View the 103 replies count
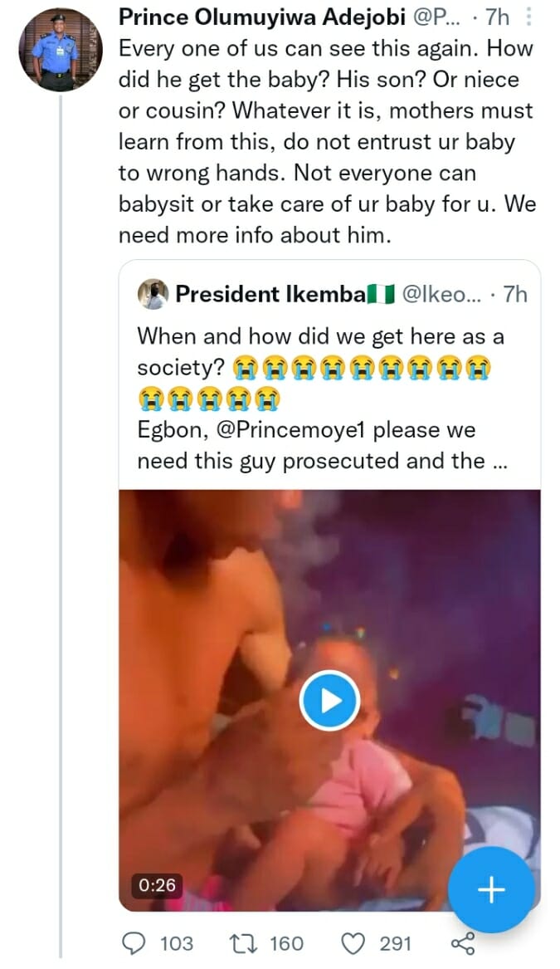 click(175, 943)
